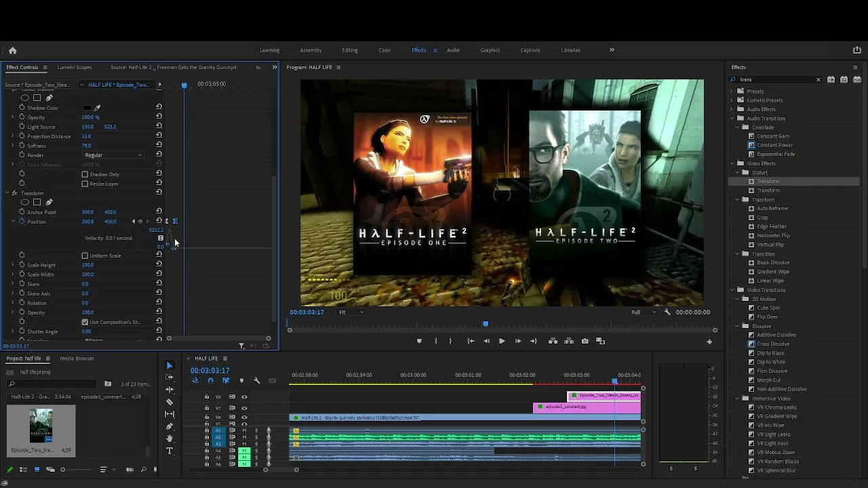Switch to the Color workspace
This screenshot has width=868, height=488.
384,50
